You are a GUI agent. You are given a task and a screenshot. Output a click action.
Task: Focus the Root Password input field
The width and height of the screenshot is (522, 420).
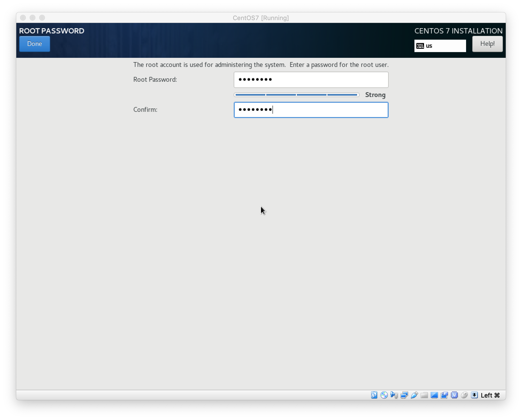pos(311,80)
